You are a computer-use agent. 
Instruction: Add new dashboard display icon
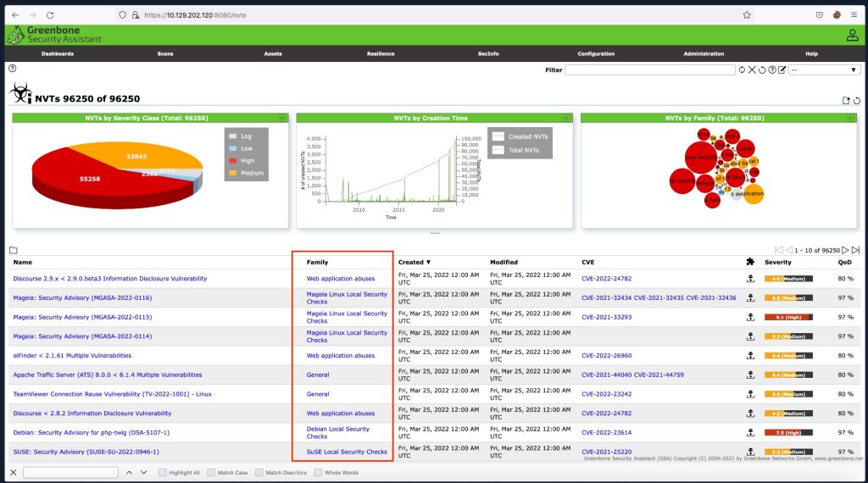846,100
